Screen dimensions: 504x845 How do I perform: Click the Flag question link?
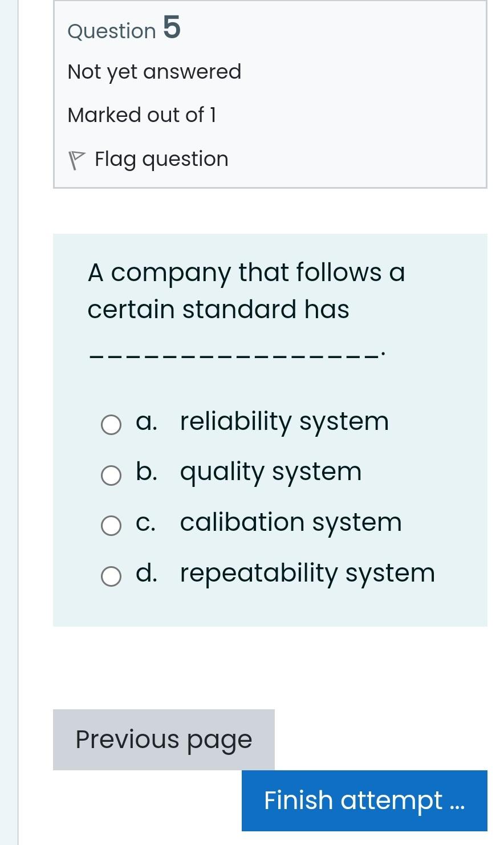[x=161, y=159]
